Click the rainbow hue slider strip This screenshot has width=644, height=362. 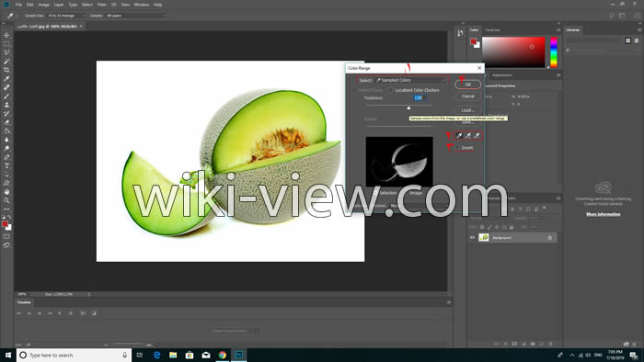(x=554, y=52)
